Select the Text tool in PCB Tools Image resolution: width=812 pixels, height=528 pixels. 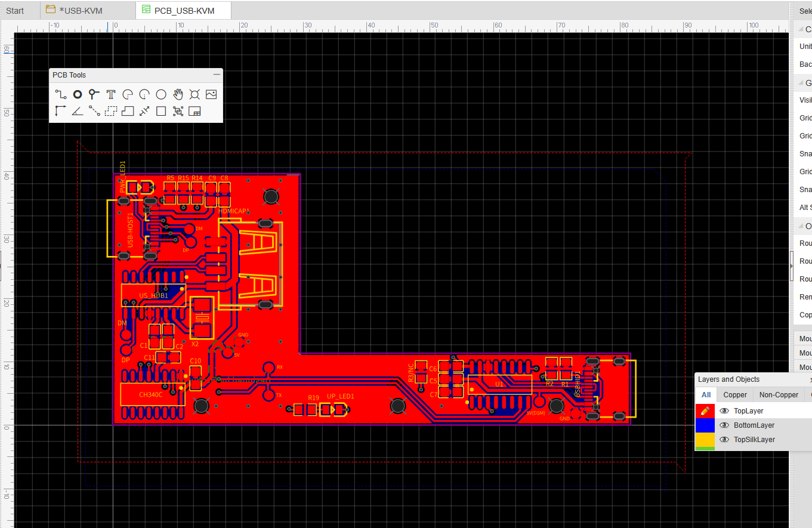pos(111,94)
